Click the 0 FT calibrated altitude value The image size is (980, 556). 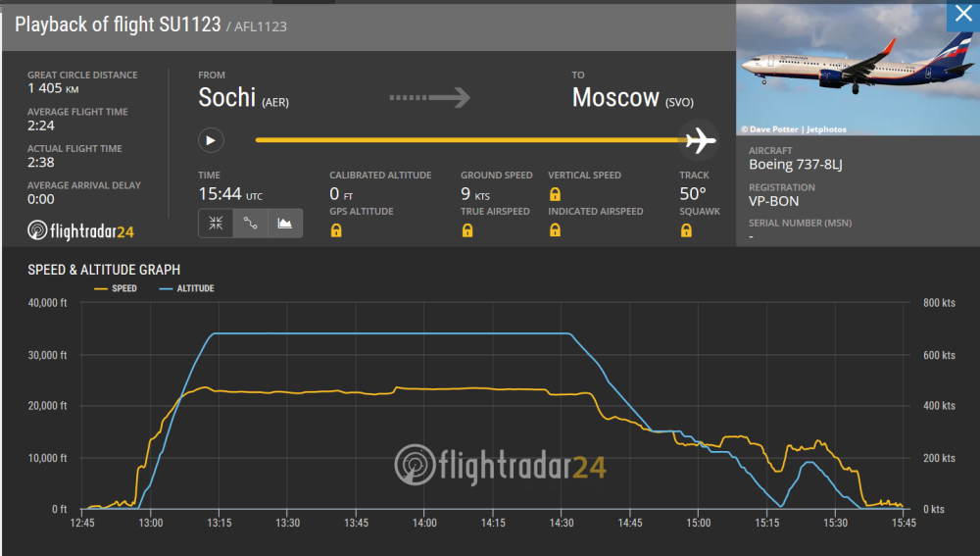point(341,194)
